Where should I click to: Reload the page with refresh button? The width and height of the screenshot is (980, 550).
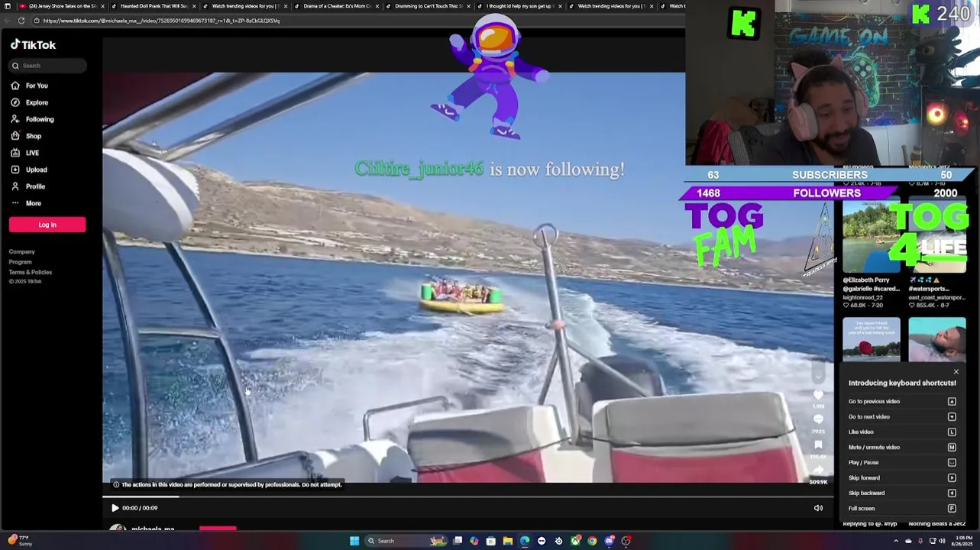point(21,21)
